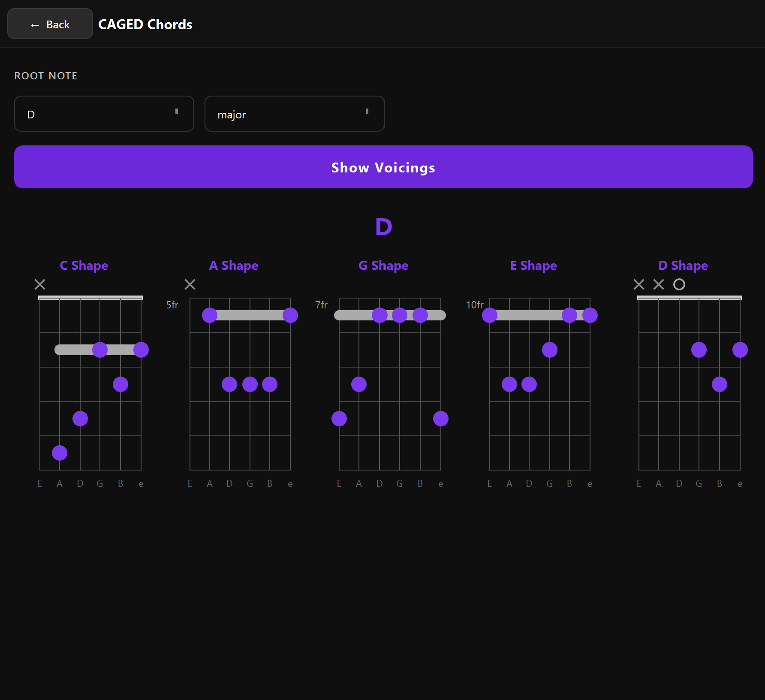Click the Back button
Viewport: 765px width, 700px height.
[x=49, y=24]
